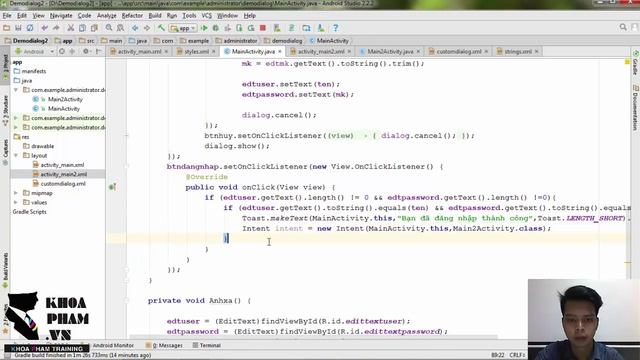Open the SDK Manager icon
The width and height of the screenshot is (640, 360).
tap(321, 28)
